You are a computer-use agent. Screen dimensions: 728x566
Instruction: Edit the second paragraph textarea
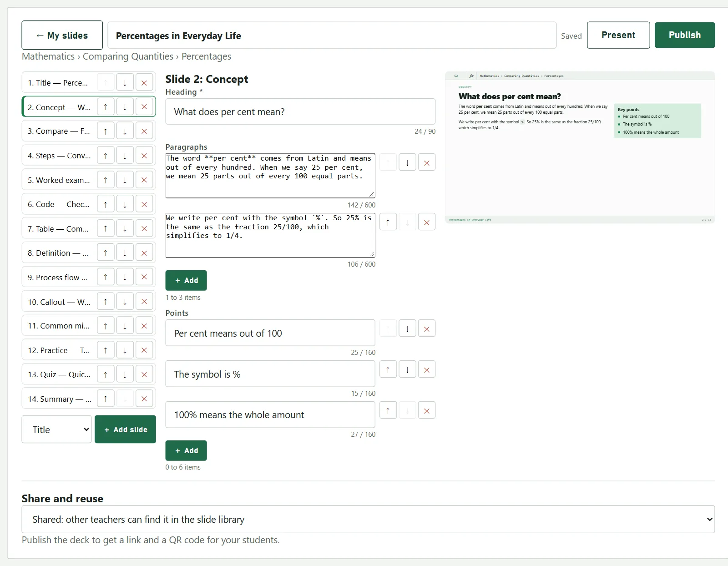[270, 235]
